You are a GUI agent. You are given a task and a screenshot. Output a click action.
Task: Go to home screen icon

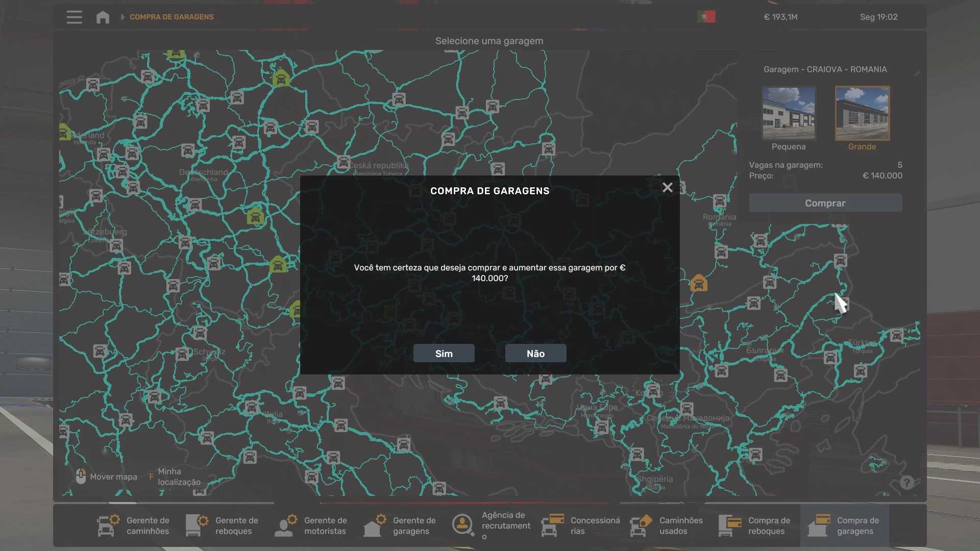click(103, 17)
